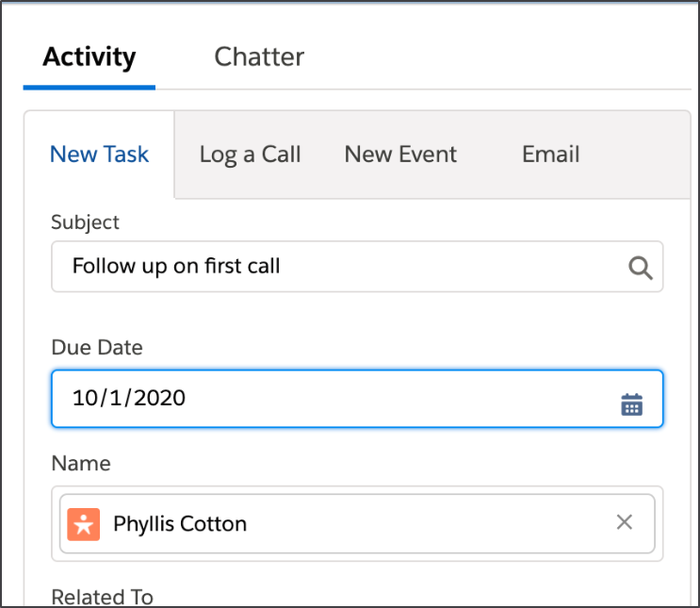This screenshot has height=608, width=700.
Task: Open the Chatter tab
Action: (259, 58)
